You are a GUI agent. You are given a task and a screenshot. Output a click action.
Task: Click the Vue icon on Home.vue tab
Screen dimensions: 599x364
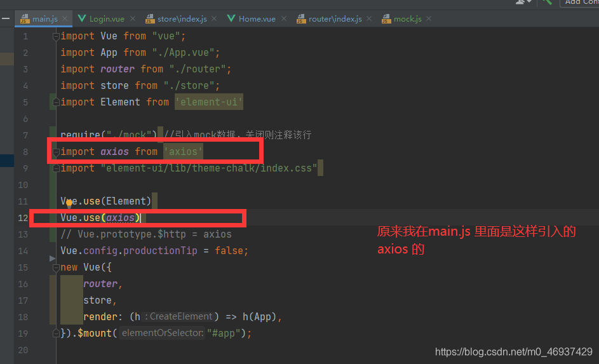[x=231, y=18]
